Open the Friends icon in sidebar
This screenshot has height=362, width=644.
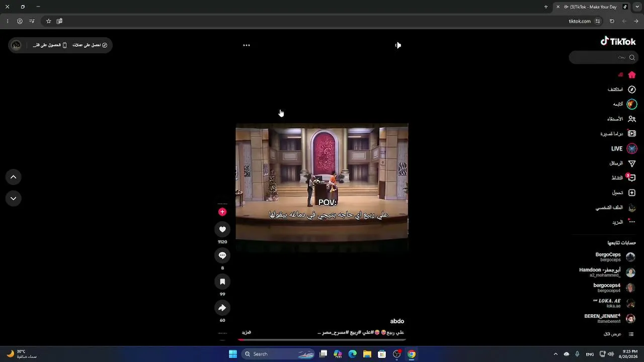pyautogui.click(x=632, y=119)
